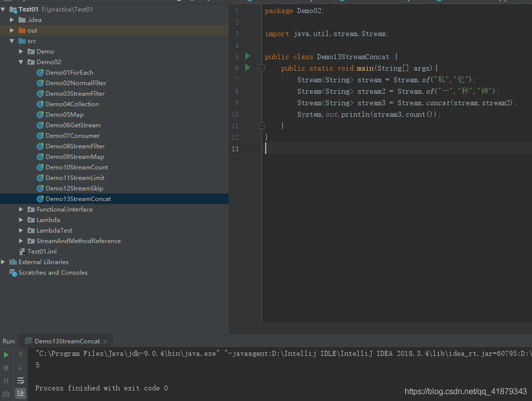Image resolution: width=532 pixels, height=401 pixels.
Task: Enable scroll to end in console output
Action: click(x=21, y=393)
